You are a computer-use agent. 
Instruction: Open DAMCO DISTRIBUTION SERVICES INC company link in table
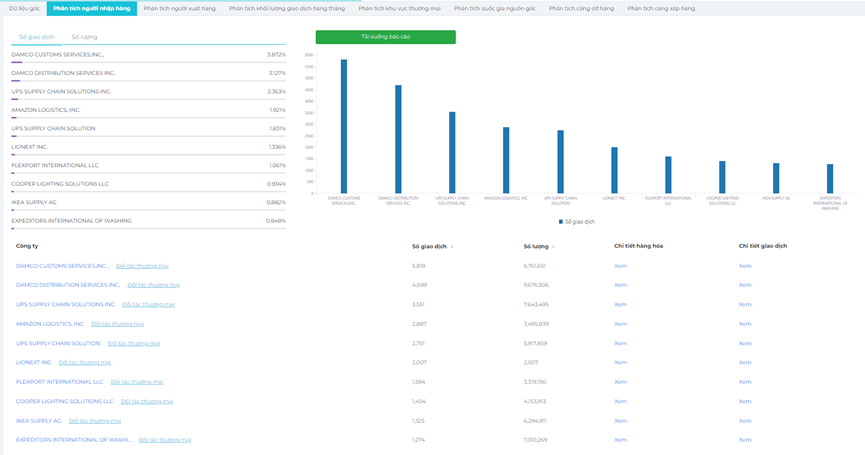click(x=68, y=285)
